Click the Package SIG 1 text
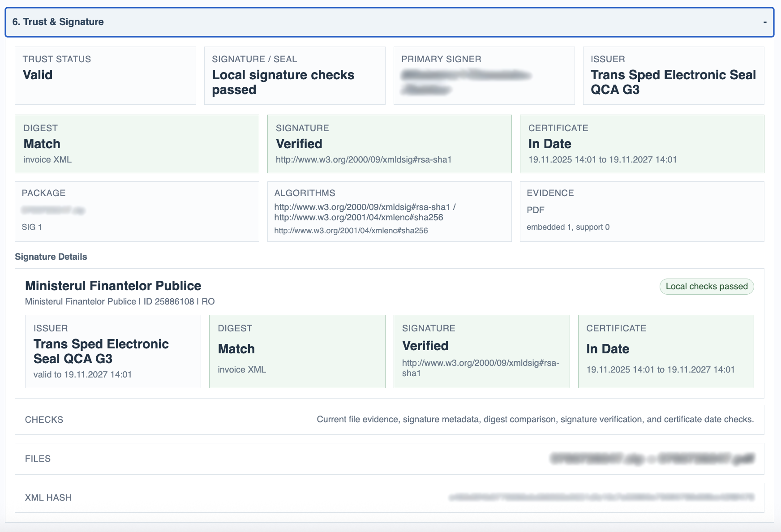This screenshot has width=781, height=532. pos(32,227)
